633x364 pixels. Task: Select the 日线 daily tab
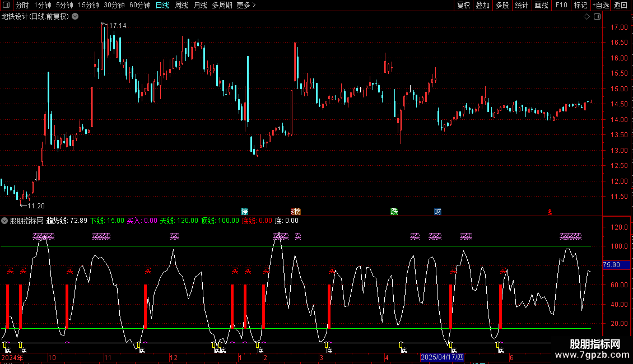click(x=162, y=5)
